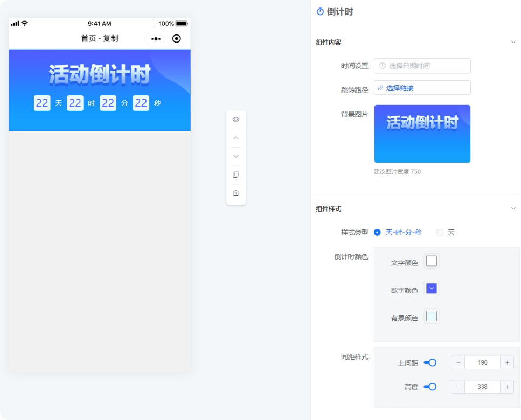
Task: Click the 上间距 value field showing 190
Action: click(482, 362)
